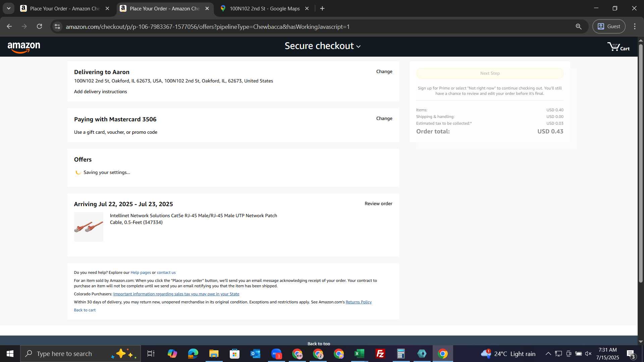Click the Intellinet Network Patch Cable title
644x362 pixels.
(194, 219)
